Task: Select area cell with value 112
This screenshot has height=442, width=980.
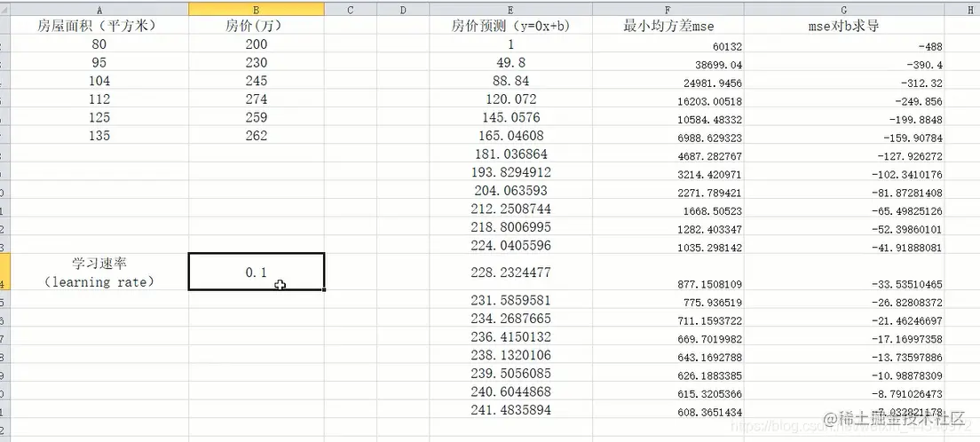Action: [x=99, y=99]
